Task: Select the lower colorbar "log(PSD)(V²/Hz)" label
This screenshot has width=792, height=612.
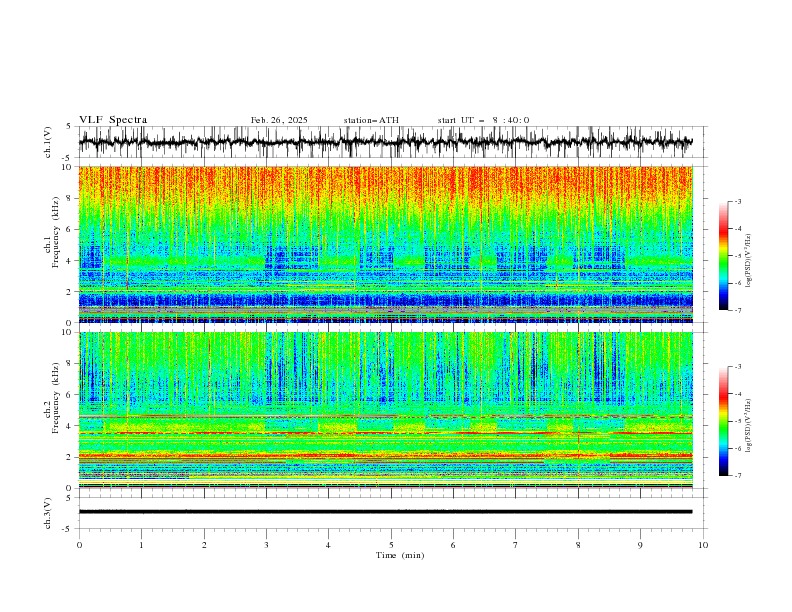Action: coord(748,425)
